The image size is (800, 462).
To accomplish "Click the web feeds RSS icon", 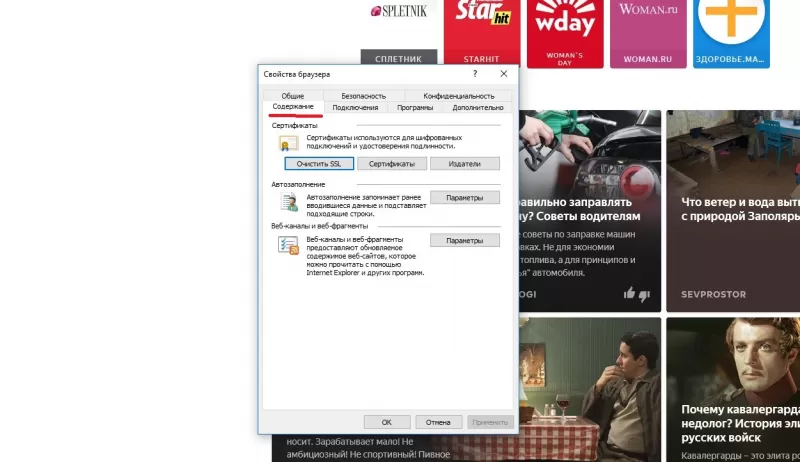I will click(288, 245).
